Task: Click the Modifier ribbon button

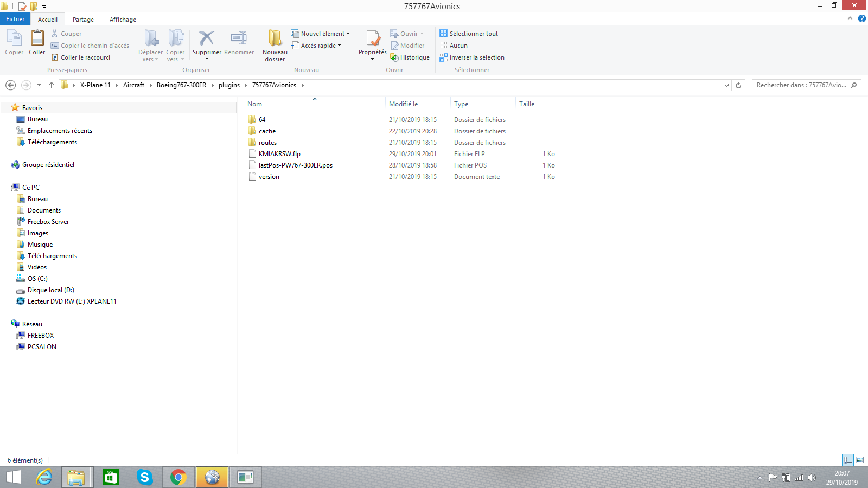Action: tap(407, 46)
